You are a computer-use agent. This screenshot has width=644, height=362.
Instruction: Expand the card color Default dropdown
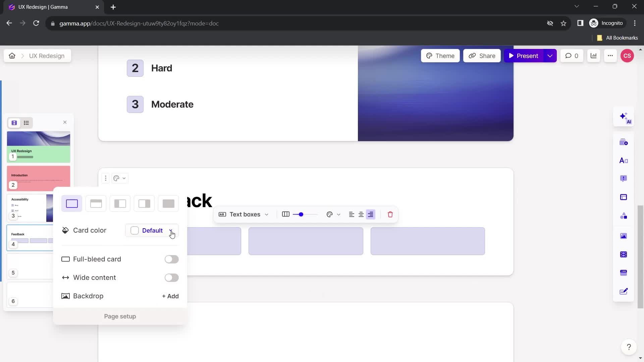tap(172, 230)
